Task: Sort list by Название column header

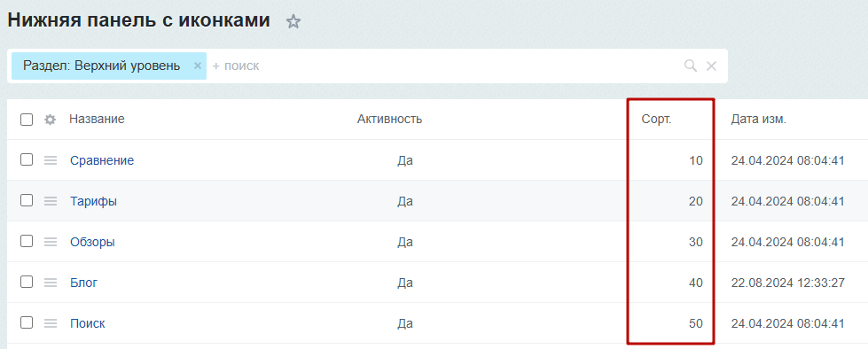Action: tap(97, 119)
